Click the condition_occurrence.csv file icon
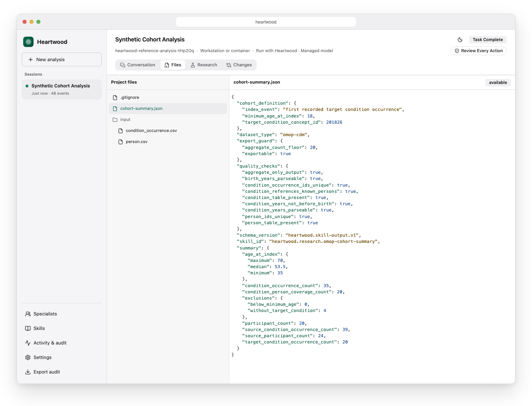 point(121,131)
